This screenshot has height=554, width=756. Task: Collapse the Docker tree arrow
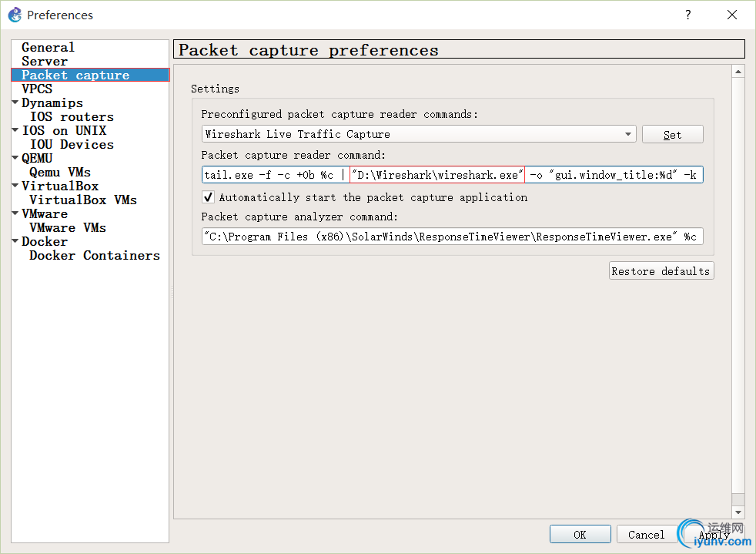(15, 241)
